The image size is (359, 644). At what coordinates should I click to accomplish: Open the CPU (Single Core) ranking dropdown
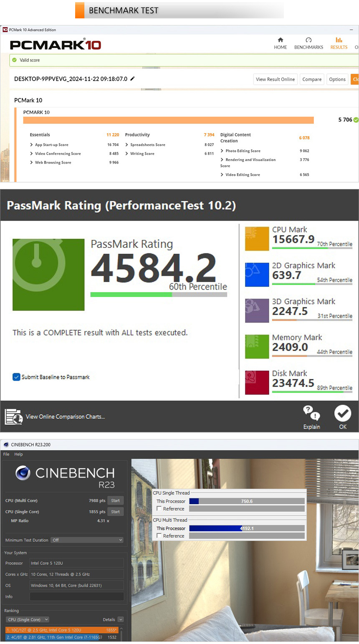(x=28, y=619)
